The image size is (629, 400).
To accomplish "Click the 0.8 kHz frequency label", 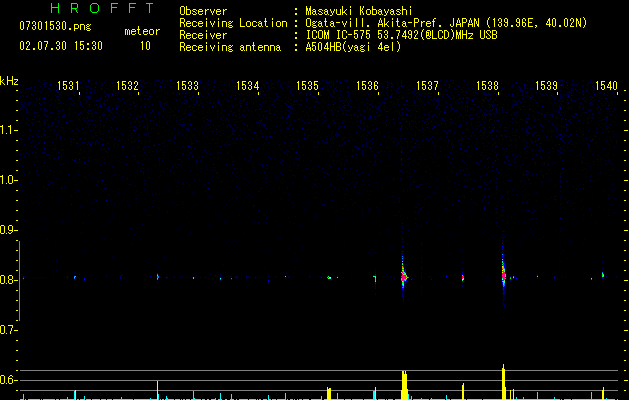I will coord(8,280).
